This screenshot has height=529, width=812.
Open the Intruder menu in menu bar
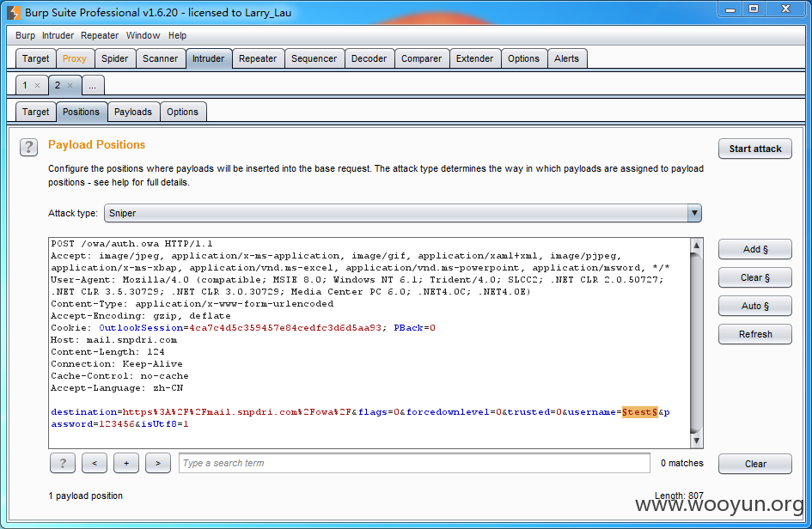click(58, 36)
